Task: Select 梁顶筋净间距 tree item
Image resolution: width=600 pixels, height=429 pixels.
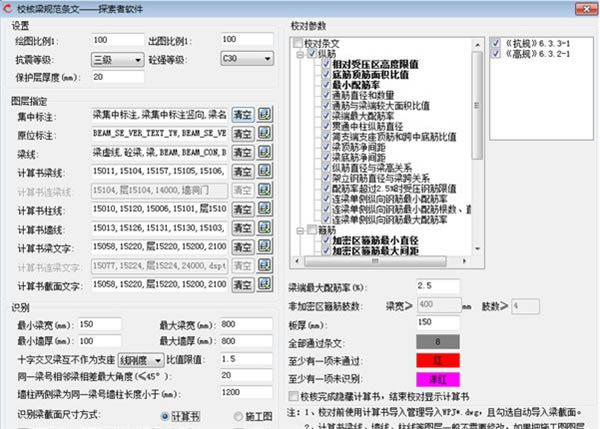Action: [359, 147]
